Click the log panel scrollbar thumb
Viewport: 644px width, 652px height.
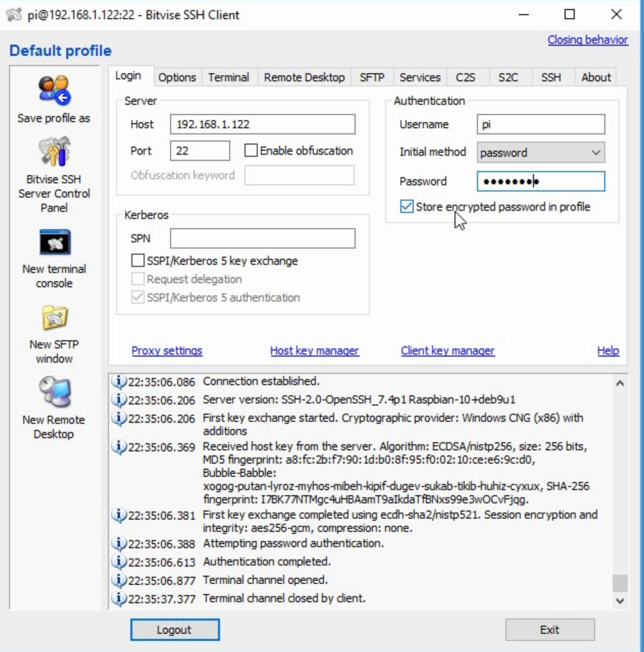(620, 583)
